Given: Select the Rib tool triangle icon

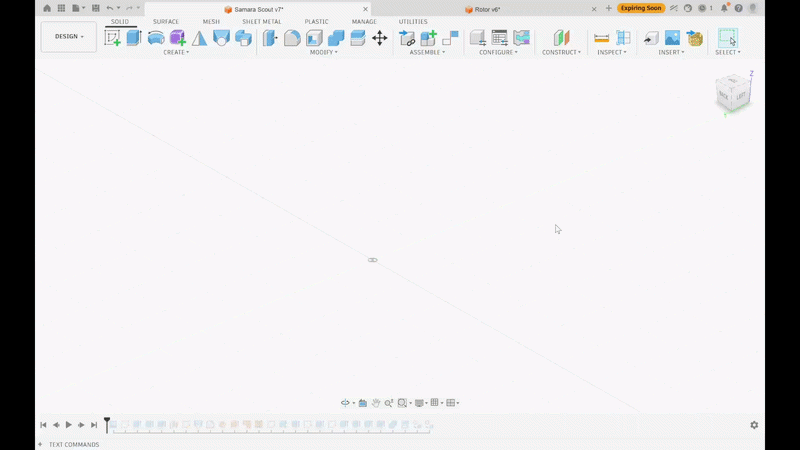Looking at the screenshot, I should 199,38.
